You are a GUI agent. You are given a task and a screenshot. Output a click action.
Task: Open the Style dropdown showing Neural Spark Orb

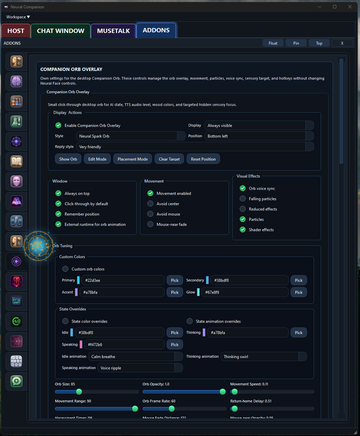pos(131,136)
